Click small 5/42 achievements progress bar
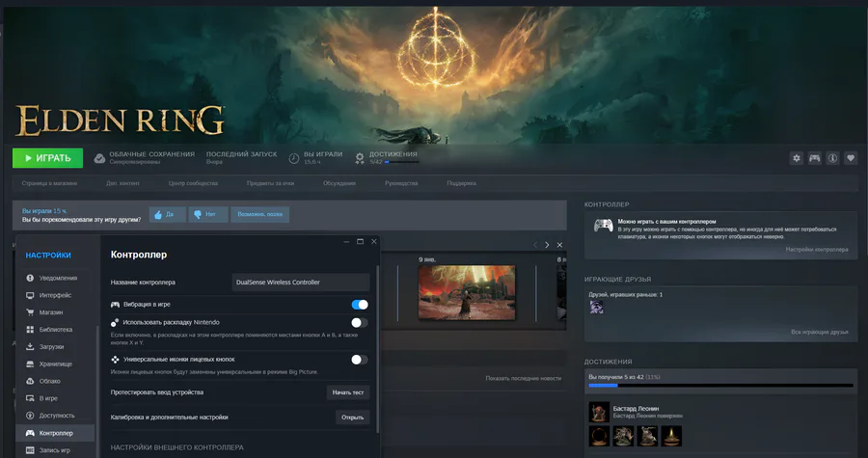 click(402, 162)
